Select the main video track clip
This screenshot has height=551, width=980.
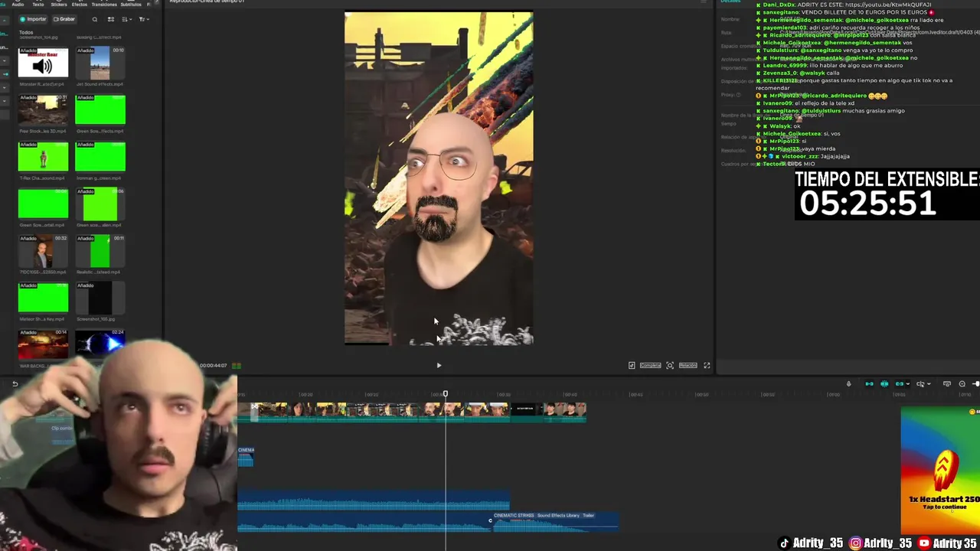point(412,412)
